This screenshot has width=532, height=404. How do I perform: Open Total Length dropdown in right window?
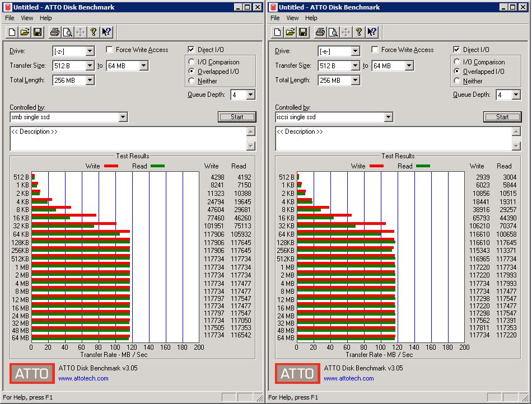[355, 81]
